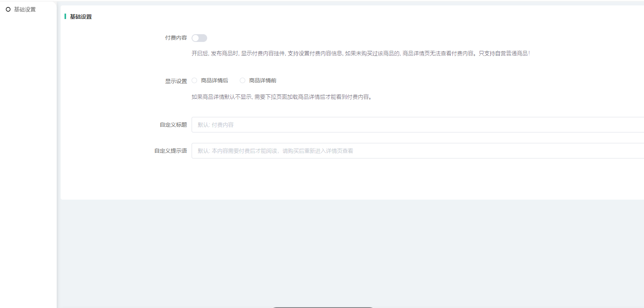Click the horizontal scrollbar at page bottom

tap(323, 307)
